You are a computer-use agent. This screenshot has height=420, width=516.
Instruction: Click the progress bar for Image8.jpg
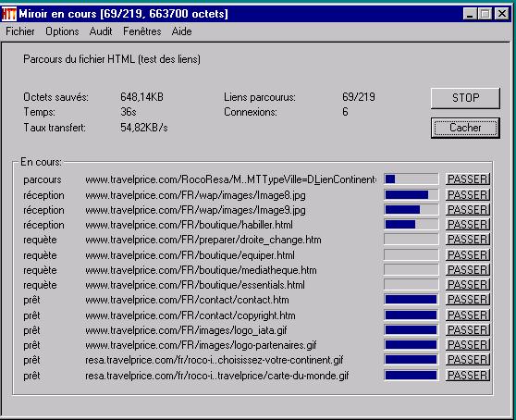click(411, 195)
